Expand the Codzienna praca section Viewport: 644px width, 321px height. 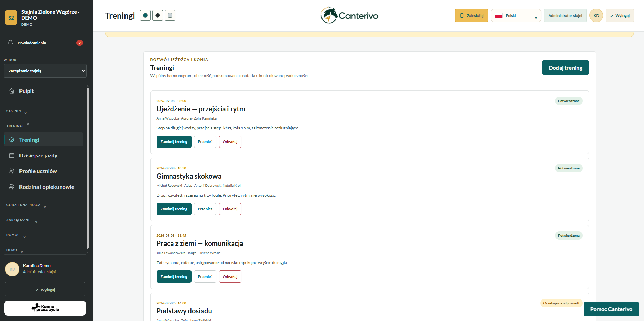pos(43,205)
